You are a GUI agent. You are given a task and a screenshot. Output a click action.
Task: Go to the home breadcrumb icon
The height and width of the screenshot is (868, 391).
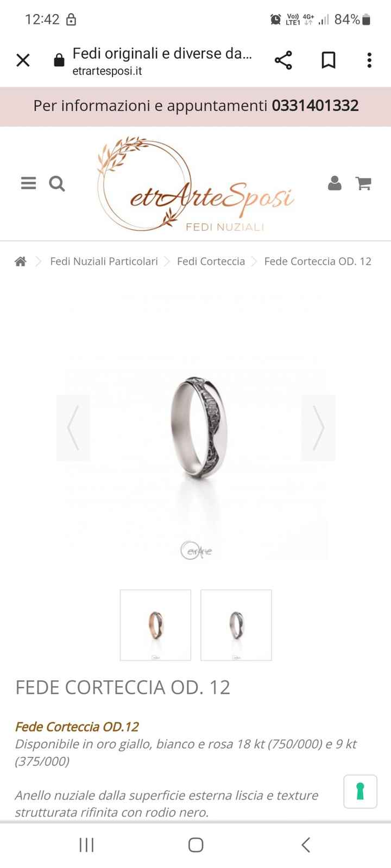(21, 261)
